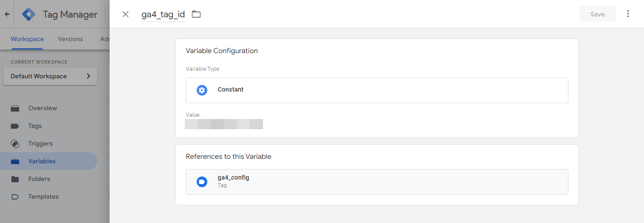The height and width of the screenshot is (223, 644).
Task: Edit the ga4_tag_id variable name field
Action: tap(163, 14)
